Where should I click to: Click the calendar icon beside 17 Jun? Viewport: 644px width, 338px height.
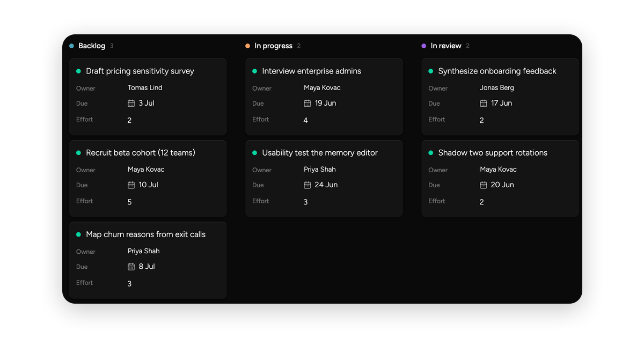[483, 103]
